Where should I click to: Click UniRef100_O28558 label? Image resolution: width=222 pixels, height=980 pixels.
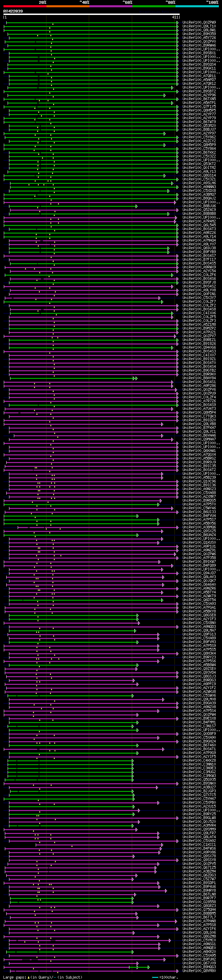[x=199, y=902]
